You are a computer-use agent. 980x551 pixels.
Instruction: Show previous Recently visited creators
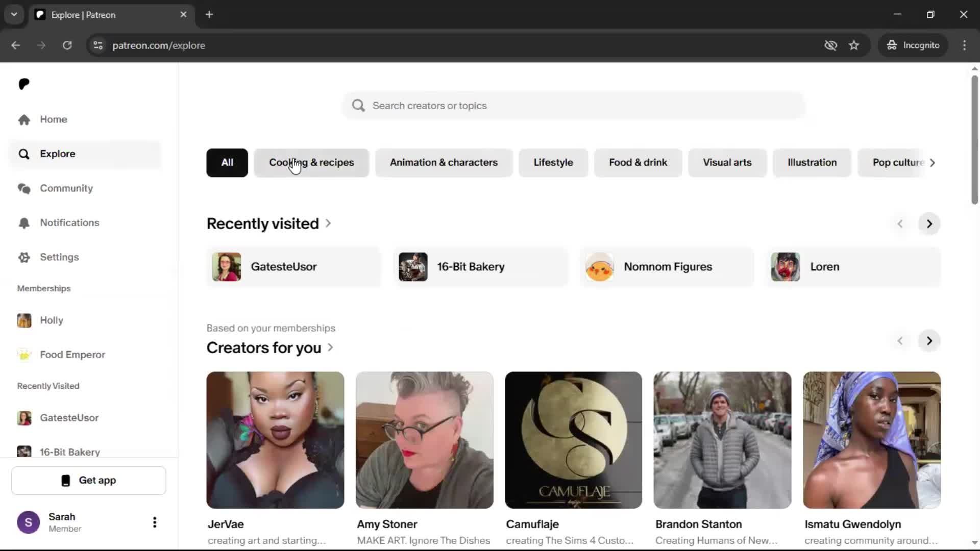click(900, 224)
